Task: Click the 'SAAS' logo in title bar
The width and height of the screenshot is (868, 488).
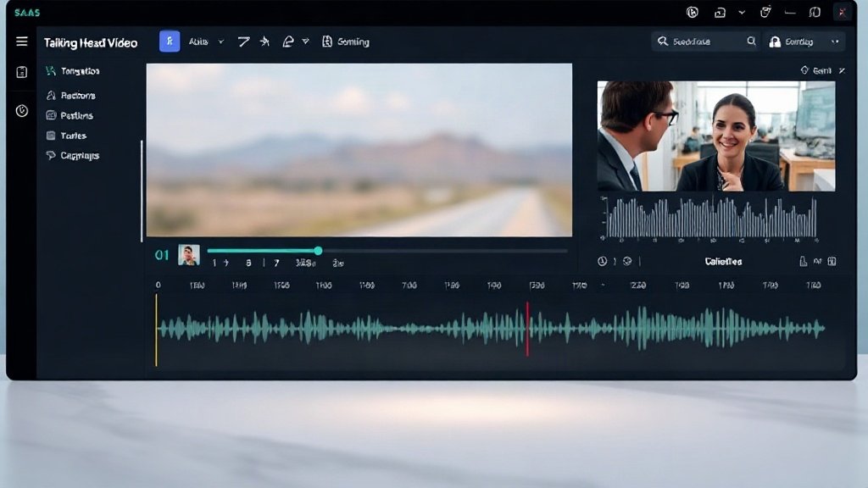Action: coord(27,12)
